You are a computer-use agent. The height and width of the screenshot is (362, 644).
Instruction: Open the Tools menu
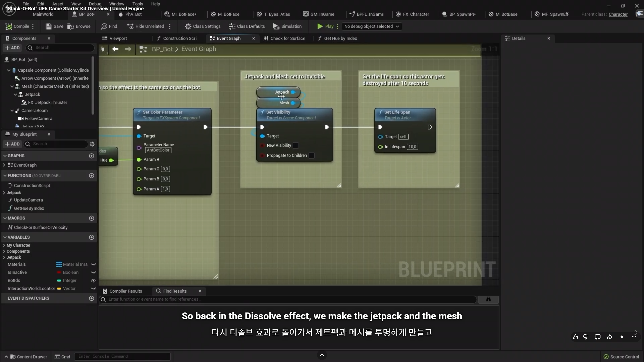coord(138,4)
